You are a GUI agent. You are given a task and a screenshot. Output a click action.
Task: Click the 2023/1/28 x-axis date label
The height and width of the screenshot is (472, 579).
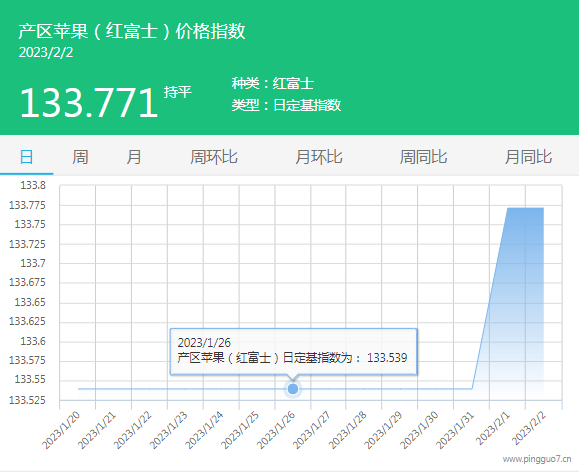pos(347,430)
